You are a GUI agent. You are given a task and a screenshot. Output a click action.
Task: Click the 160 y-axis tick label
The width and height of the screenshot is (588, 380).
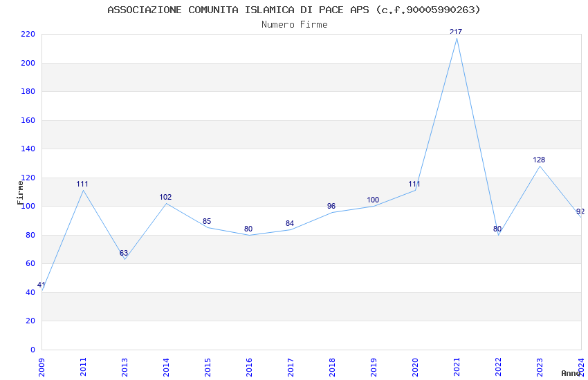28,120
